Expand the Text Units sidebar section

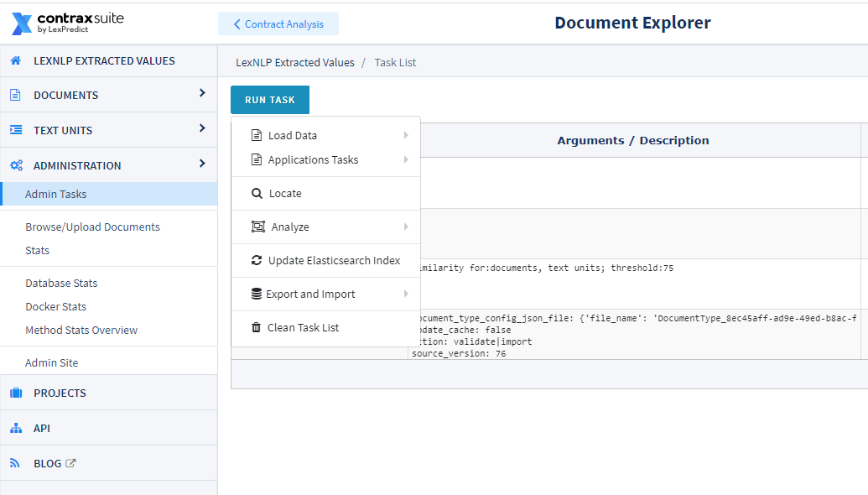coord(202,128)
